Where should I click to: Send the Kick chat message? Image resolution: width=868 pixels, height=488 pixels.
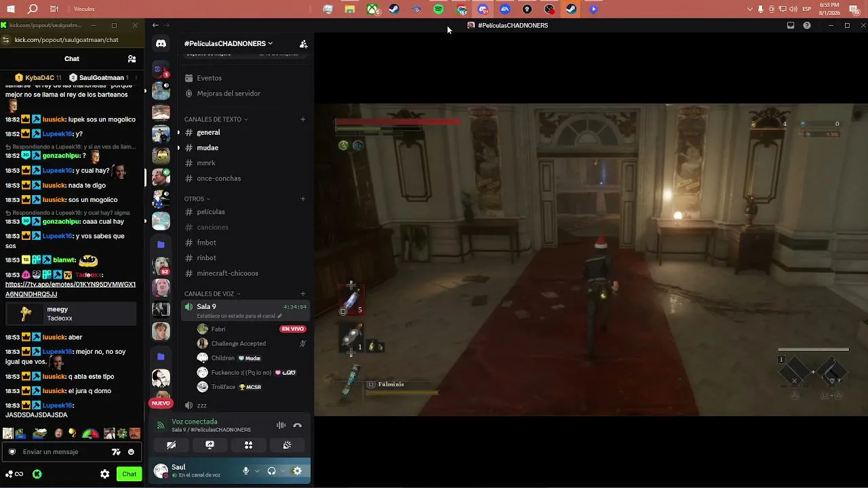point(130,474)
